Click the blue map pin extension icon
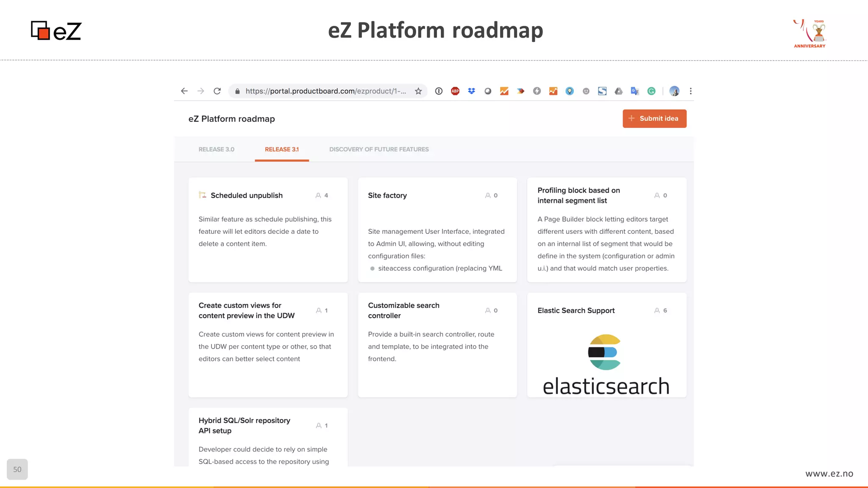Viewport: 868px width, 488px height. tap(570, 91)
